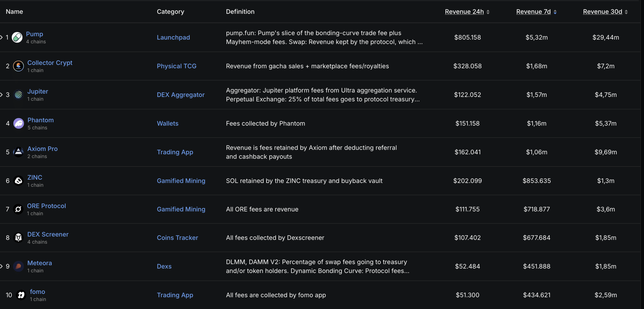Sort by Revenue 30d arrows icon
The height and width of the screenshot is (309, 644).
click(x=626, y=12)
